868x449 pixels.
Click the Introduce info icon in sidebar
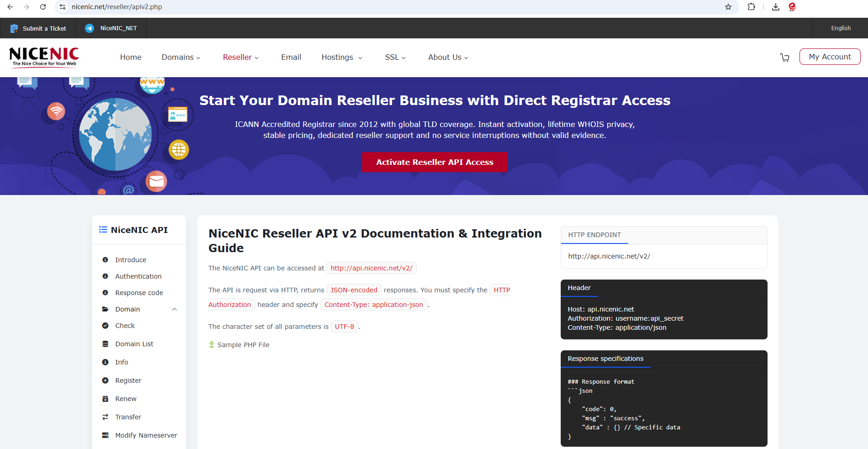point(105,260)
